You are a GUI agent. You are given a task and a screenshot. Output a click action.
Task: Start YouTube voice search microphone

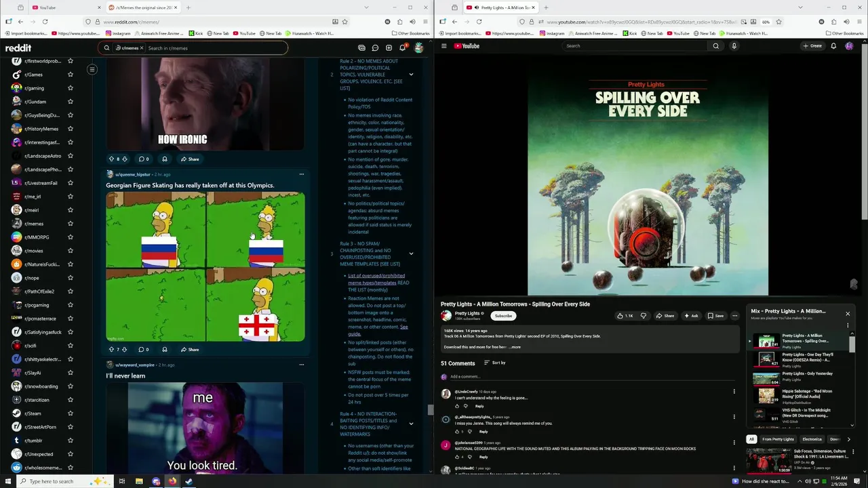pyautogui.click(x=734, y=46)
